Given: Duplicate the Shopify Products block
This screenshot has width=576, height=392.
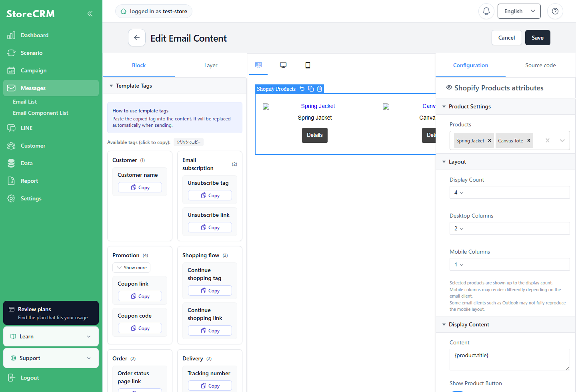Looking at the screenshot, I should point(311,89).
